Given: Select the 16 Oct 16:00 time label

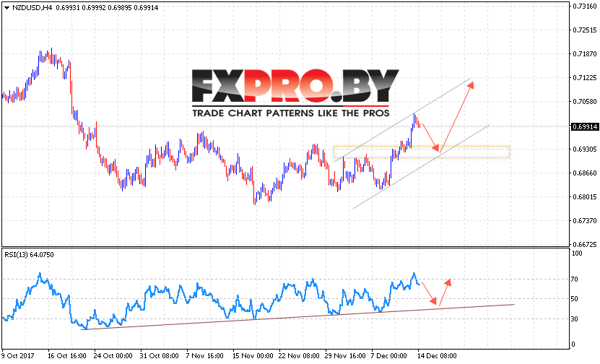Looking at the screenshot, I should [x=67, y=356].
